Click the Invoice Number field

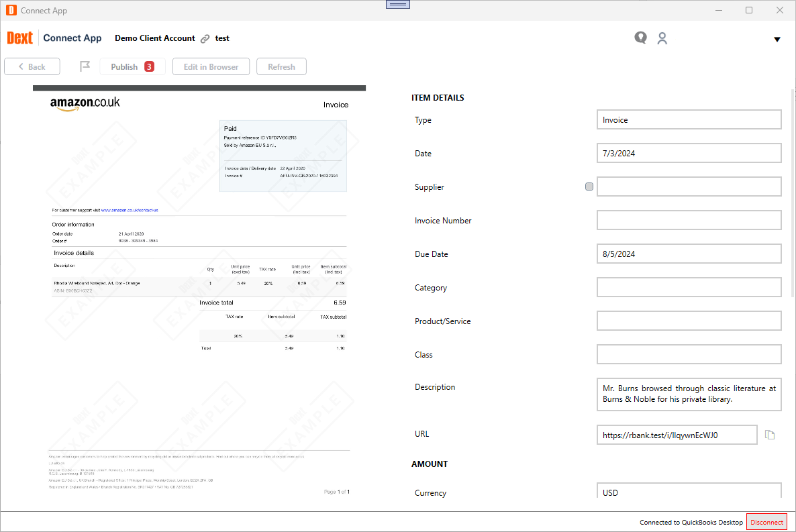pyautogui.click(x=689, y=220)
